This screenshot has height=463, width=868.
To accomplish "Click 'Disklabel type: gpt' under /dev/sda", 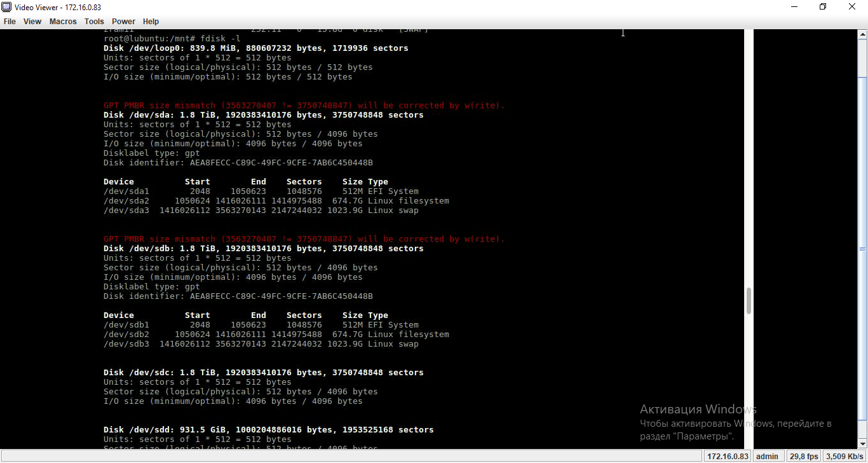I will click(152, 153).
